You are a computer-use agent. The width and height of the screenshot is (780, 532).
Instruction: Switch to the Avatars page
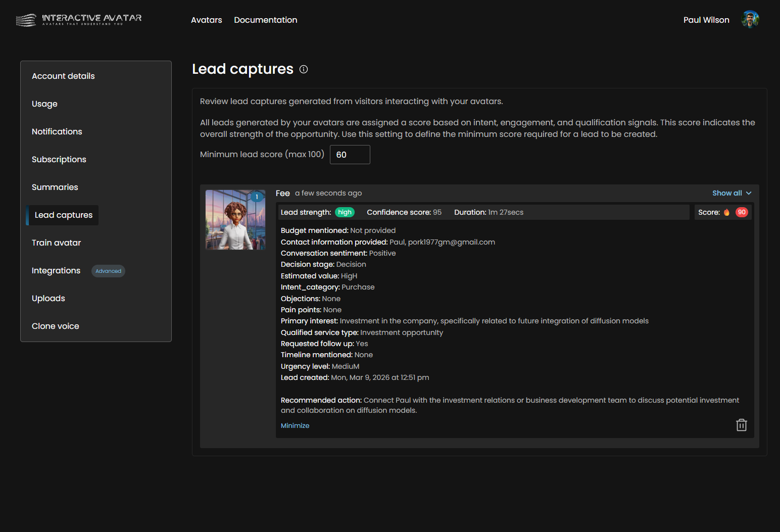(x=206, y=20)
